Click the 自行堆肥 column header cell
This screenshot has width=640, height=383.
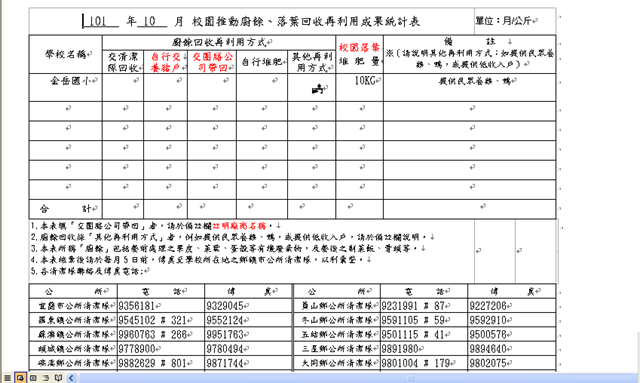click(x=262, y=62)
